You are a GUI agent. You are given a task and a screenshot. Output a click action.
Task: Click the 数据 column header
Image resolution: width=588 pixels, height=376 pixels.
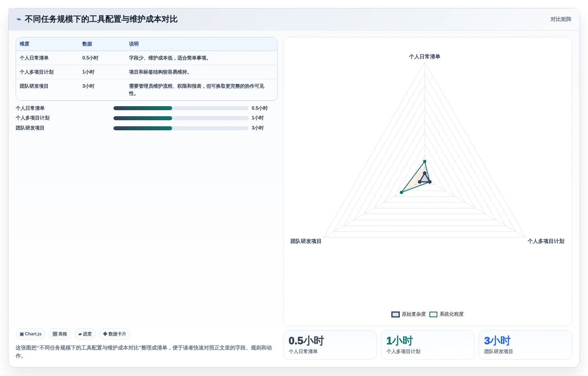coord(87,44)
